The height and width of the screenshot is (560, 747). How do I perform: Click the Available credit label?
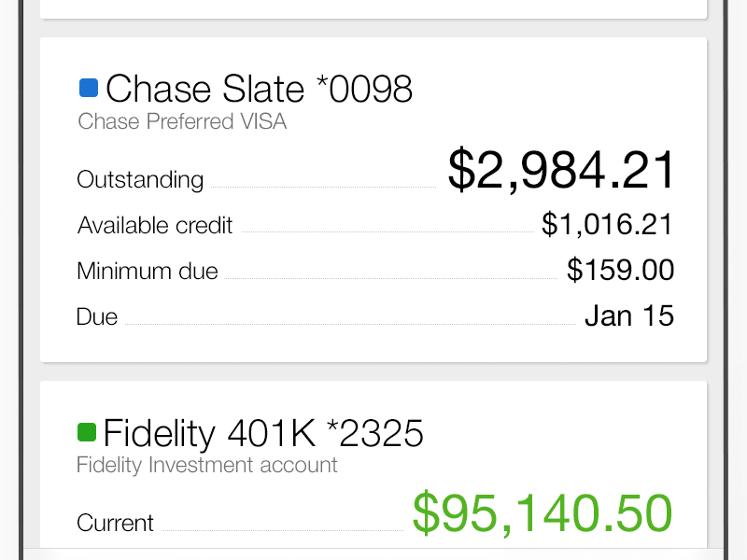tap(155, 225)
